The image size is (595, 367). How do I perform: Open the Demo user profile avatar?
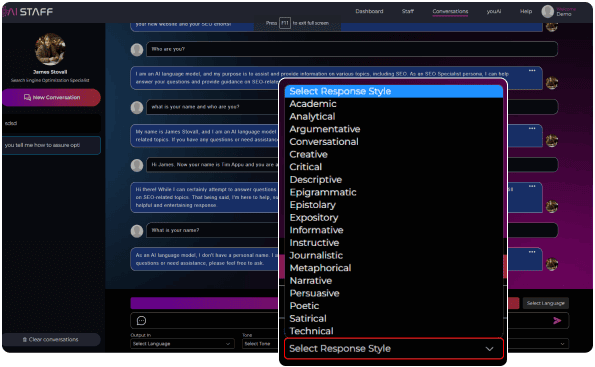[548, 11]
